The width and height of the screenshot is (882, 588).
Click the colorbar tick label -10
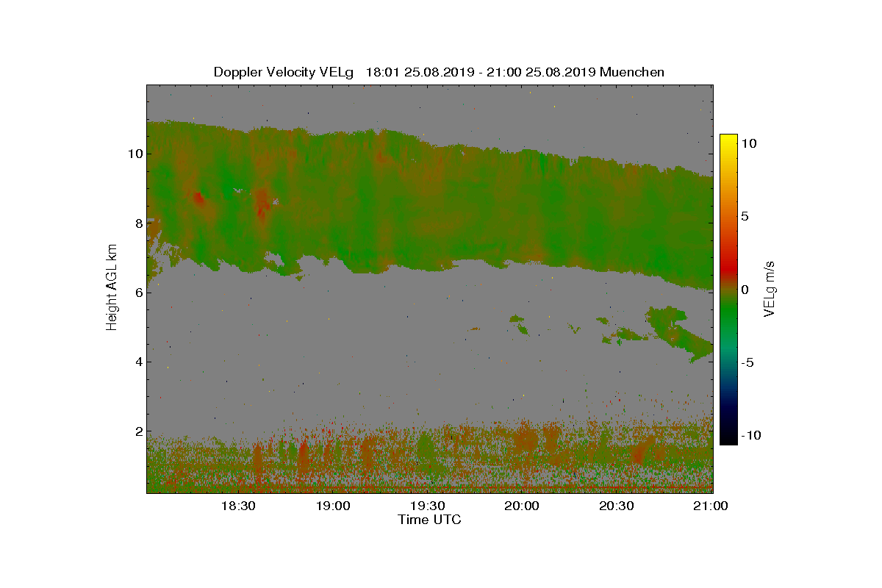(x=750, y=435)
